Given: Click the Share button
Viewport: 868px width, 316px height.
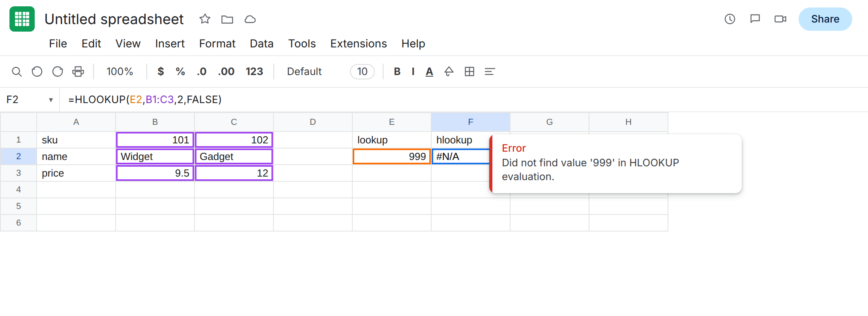Looking at the screenshot, I should point(825,19).
